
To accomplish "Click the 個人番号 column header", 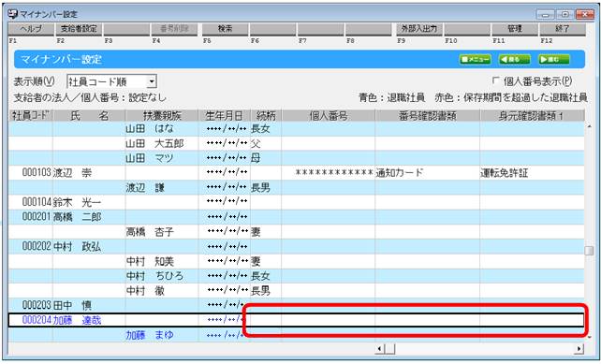I will 328,115.
